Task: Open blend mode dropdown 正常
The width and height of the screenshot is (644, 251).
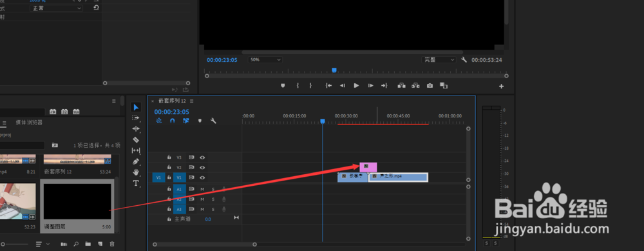Action: coord(56,8)
